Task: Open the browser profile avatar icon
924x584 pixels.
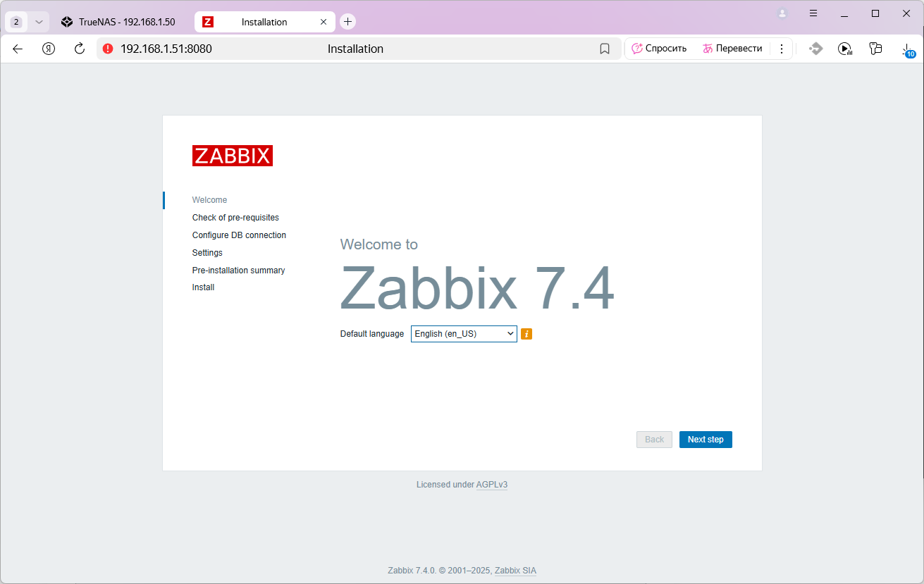Action: pyautogui.click(x=782, y=13)
